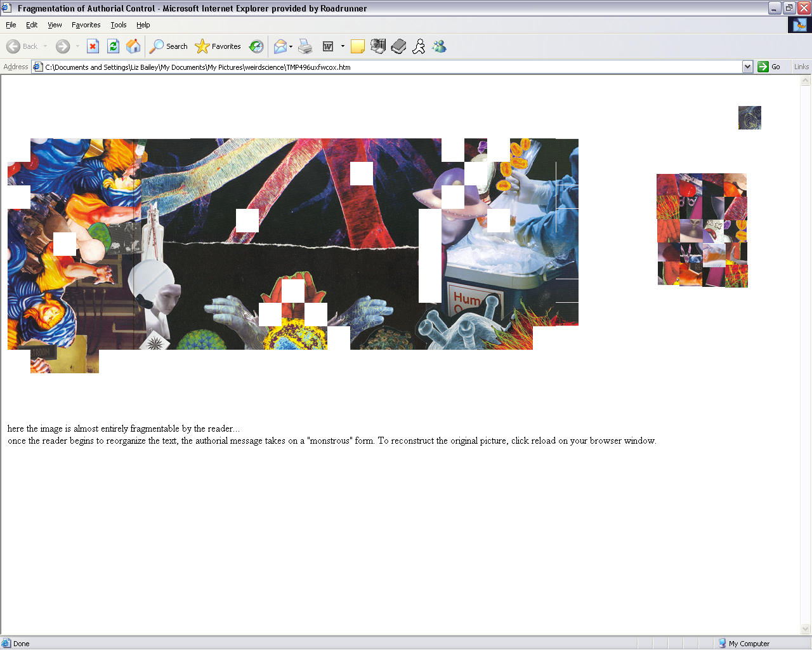Open the Messenger people icon
The height and width of the screenshot is (650, 812).
tap(439, 46)
